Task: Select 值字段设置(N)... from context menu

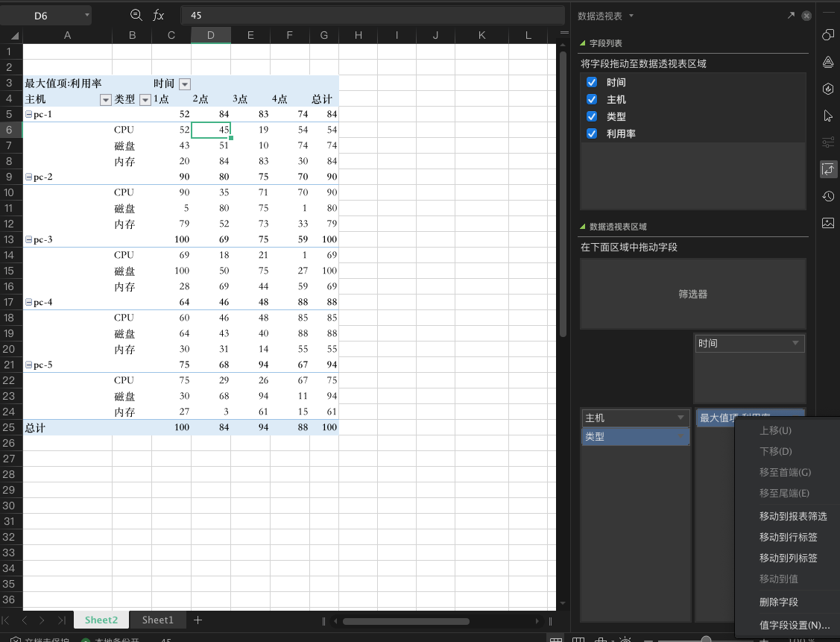Action: (794, 625)
